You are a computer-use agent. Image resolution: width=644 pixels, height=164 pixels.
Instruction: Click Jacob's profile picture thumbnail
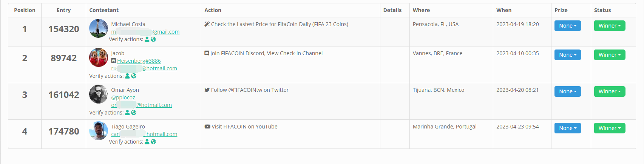(x=99, y=57)
